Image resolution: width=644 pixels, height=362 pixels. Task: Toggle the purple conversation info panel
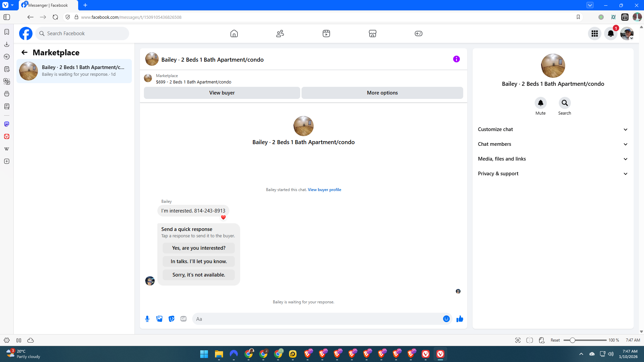456,59
